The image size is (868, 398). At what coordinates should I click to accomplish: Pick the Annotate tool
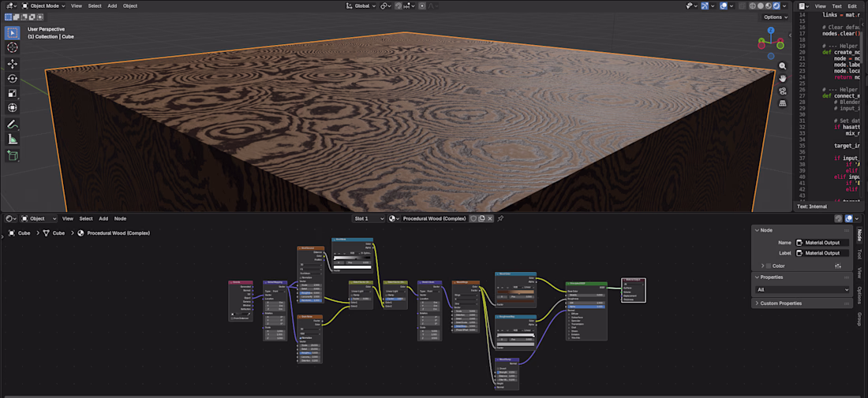[13, 125]
